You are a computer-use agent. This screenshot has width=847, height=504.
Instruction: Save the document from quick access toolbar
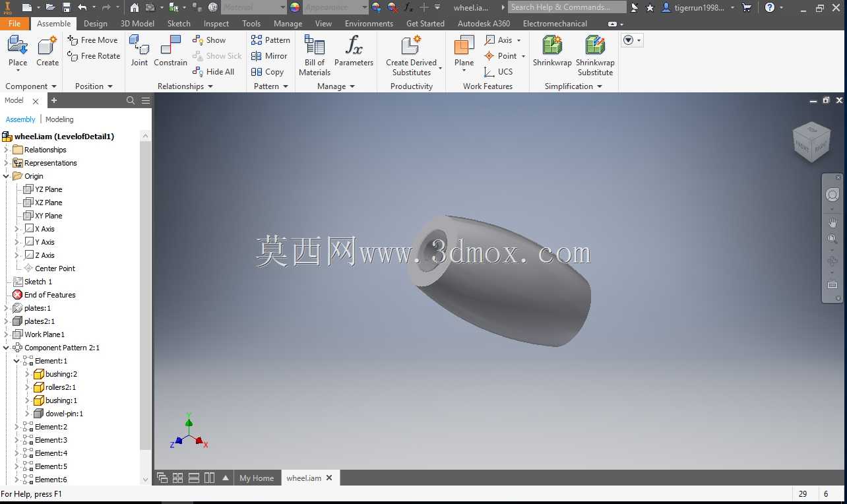click(x=67, y=7)
